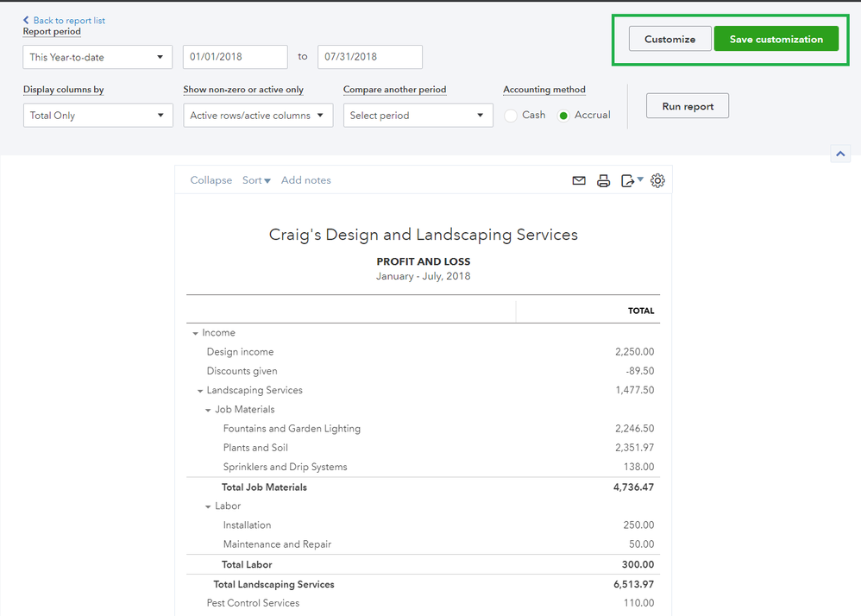The width and height of the screenshot is (861, 616).
Task: Collapse the Income section triangle
Action: pyautogui.click(x=194, y=332)
